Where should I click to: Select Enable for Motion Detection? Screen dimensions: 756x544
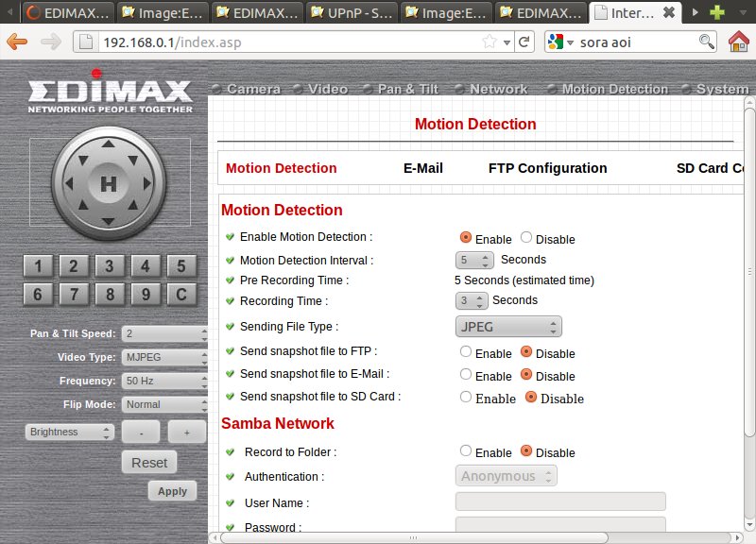(x=465, y=237)
